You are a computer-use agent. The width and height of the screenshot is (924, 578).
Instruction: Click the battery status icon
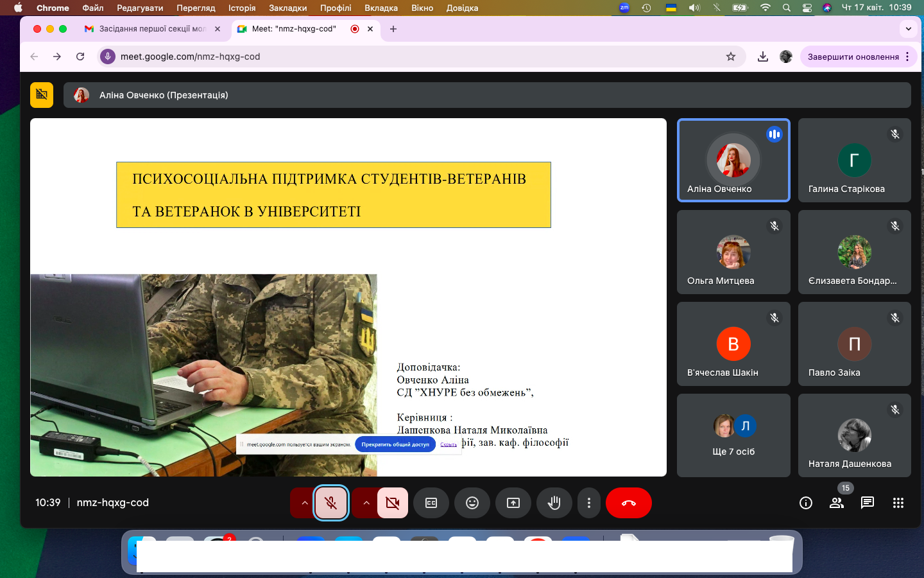(740, 8)
